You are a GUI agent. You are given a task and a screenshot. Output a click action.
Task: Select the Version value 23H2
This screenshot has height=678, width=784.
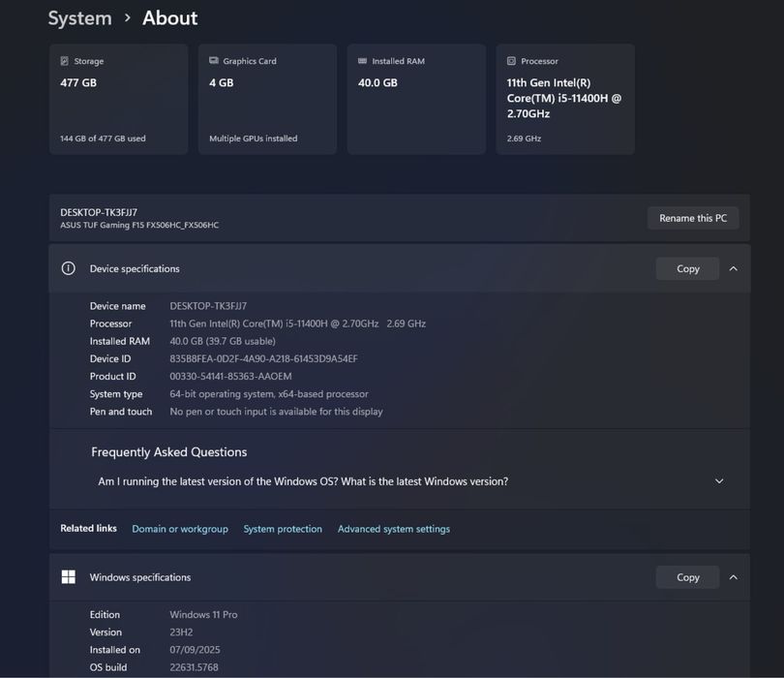click(181, 632)
